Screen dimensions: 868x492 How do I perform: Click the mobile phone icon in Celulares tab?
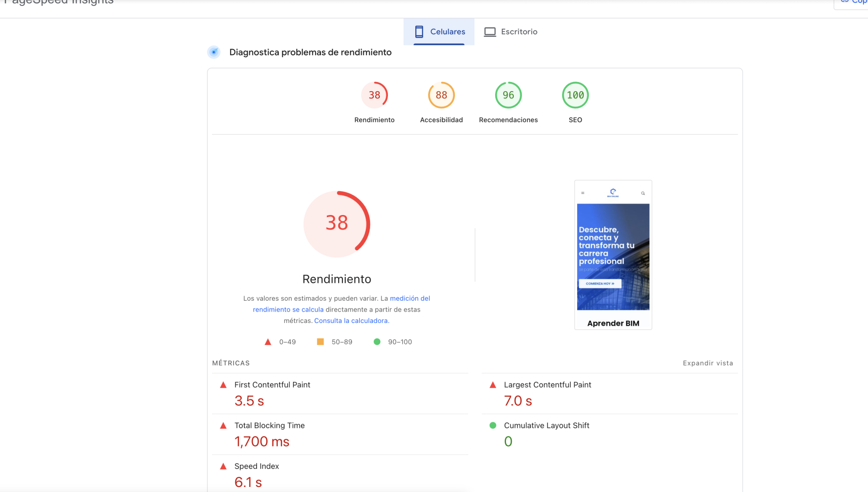[419, 32]
